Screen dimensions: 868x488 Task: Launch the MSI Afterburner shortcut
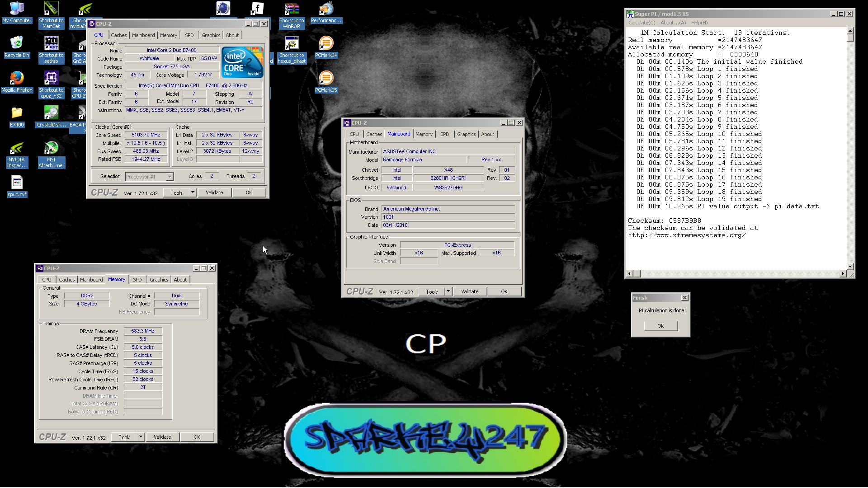click(51, 155)
